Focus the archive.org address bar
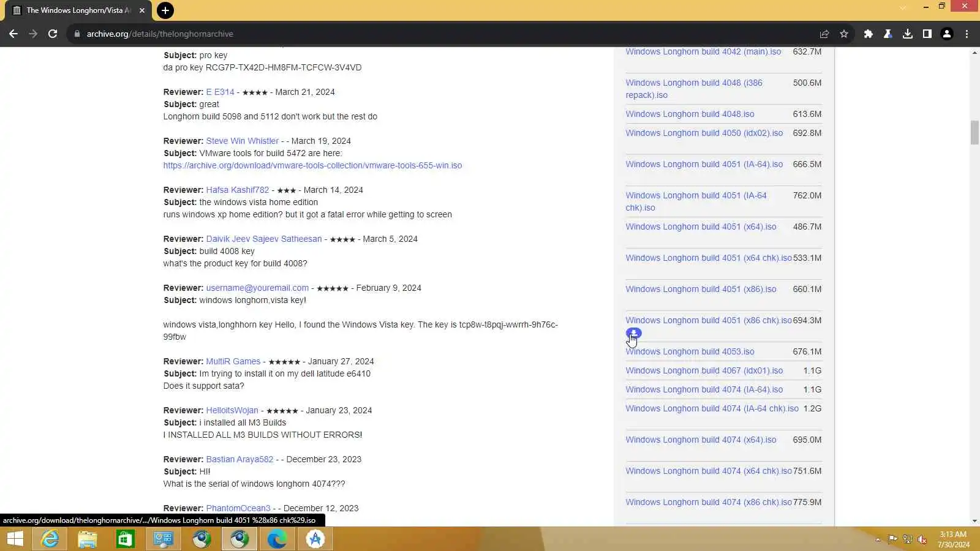This screenshot has width=980, height=551. (441, 34)
